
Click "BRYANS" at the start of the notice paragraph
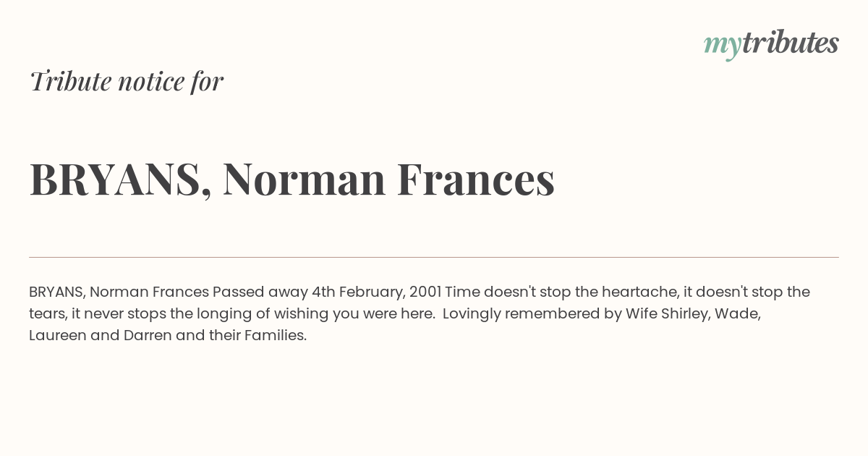(57, 292)
